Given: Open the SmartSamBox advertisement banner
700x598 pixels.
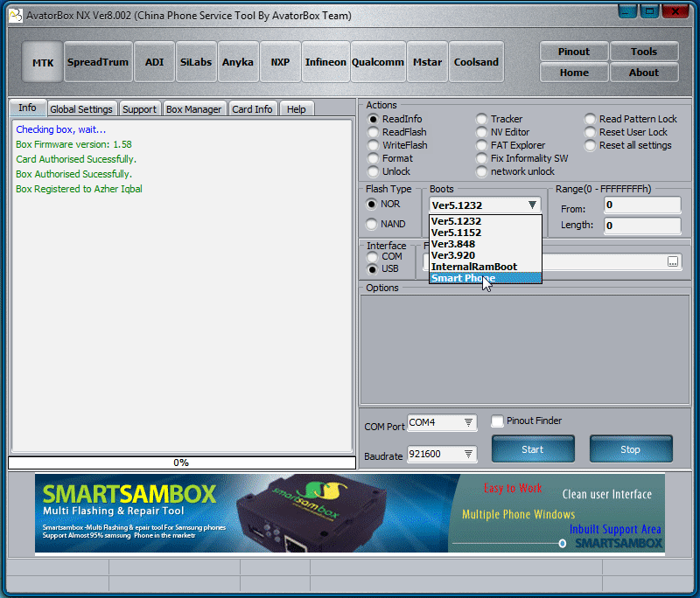Looking at the screenshot, I should [x=349, y=513].
